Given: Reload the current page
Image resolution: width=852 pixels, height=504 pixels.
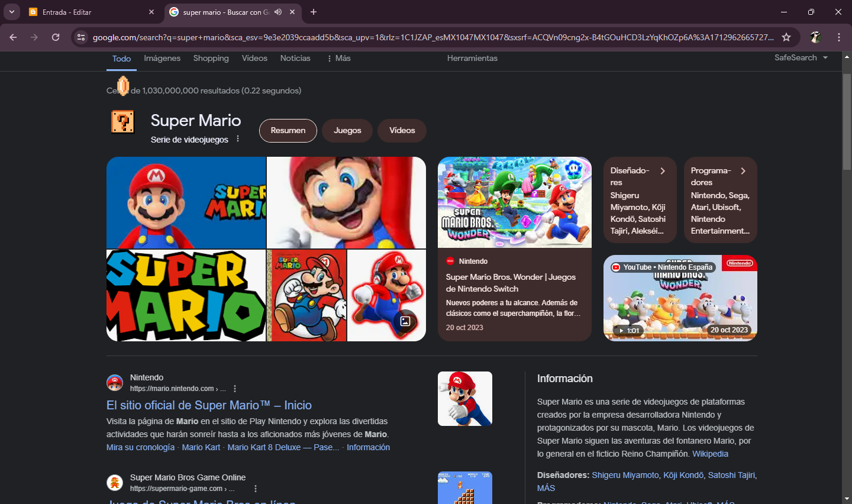Looking at the screenshot, I should pyautogui.click(x=56, y=37).
